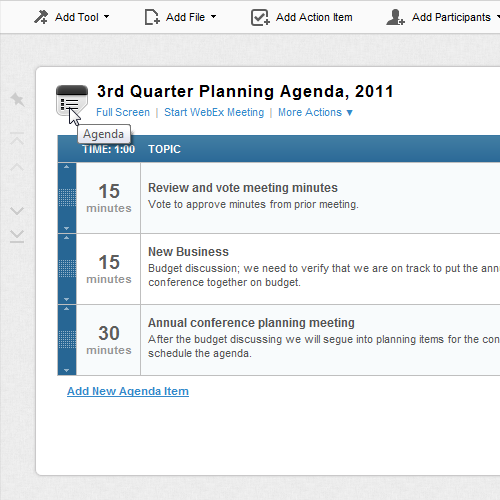
Task: Move 'Annual conference planning meeting' item up
Action: tap(66, 309)
